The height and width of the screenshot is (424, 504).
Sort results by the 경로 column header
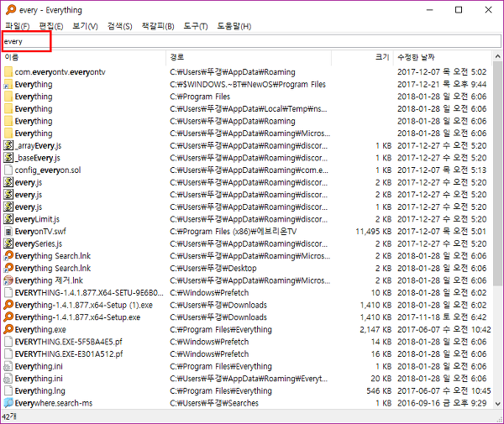point(249,57)
